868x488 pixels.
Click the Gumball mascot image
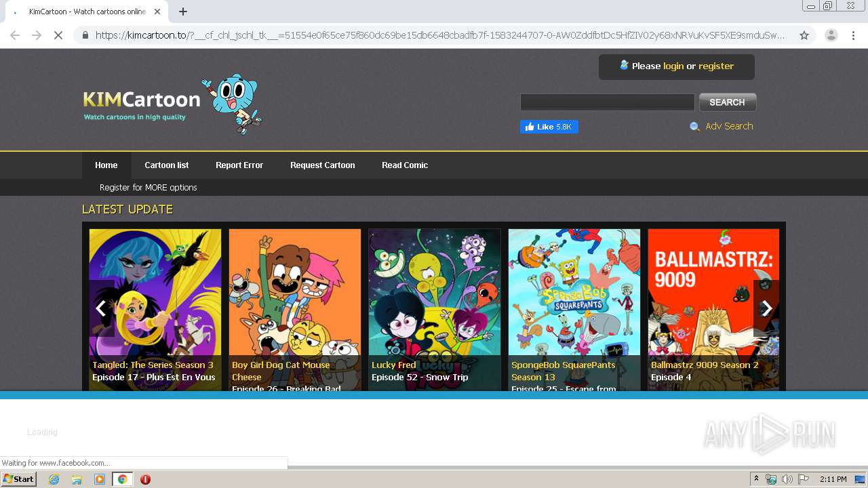[231, 104]
